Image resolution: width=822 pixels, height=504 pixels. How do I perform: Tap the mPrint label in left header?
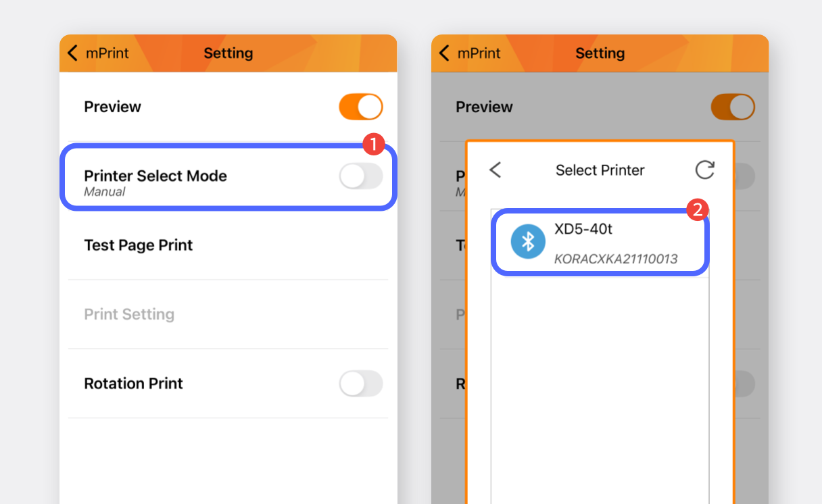[107, 53]
